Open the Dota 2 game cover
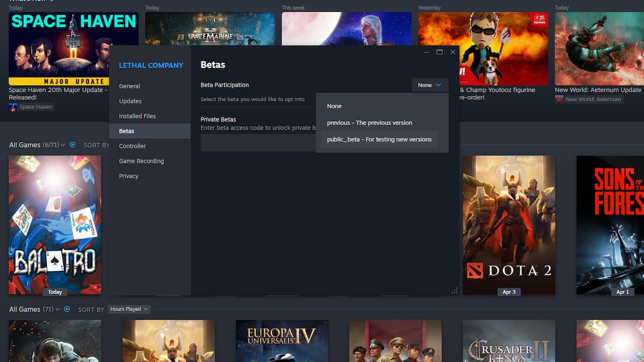 [509, 225]
